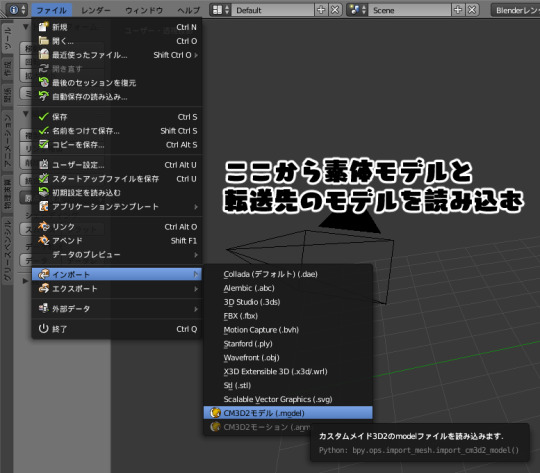The height and width of the screenshot is (473, 540).
Task: Open the Blenderレンダー engine dropdown
Action: (516, 10)
